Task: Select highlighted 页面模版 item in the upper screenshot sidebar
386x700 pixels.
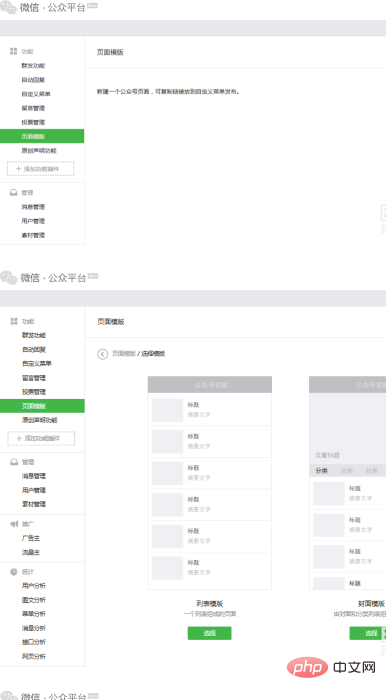Action: coord(42,136)
